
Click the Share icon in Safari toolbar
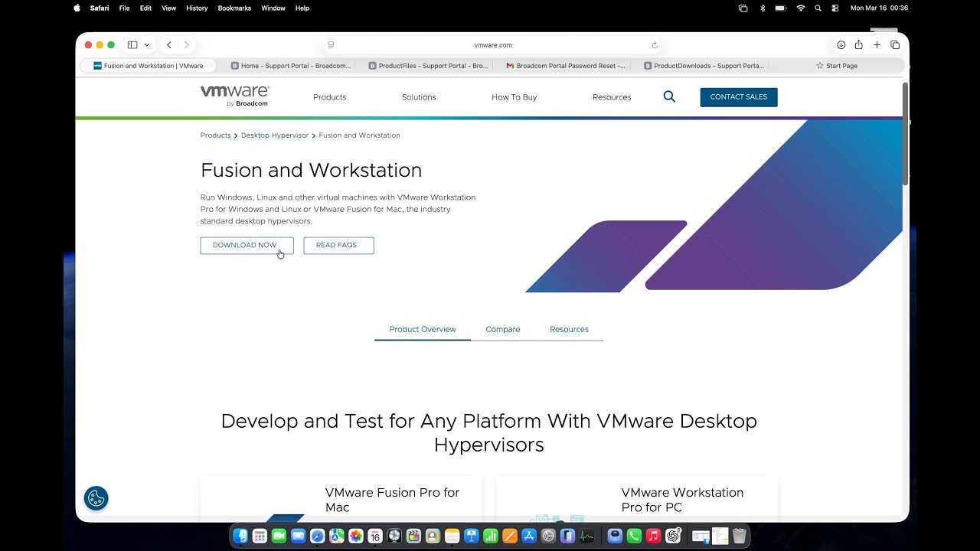(858, 45)
